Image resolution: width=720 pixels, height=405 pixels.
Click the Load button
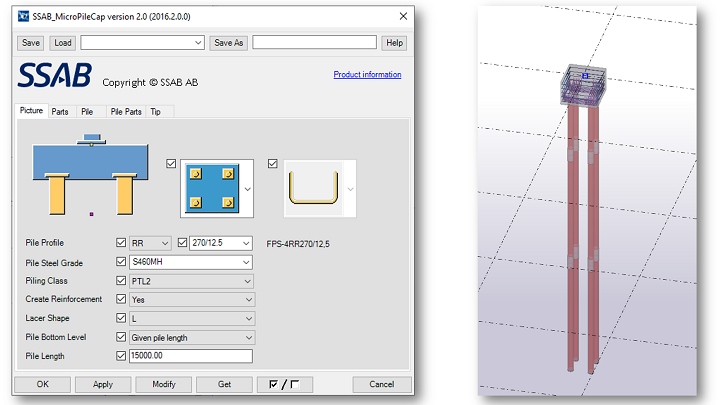click(62, 43)
